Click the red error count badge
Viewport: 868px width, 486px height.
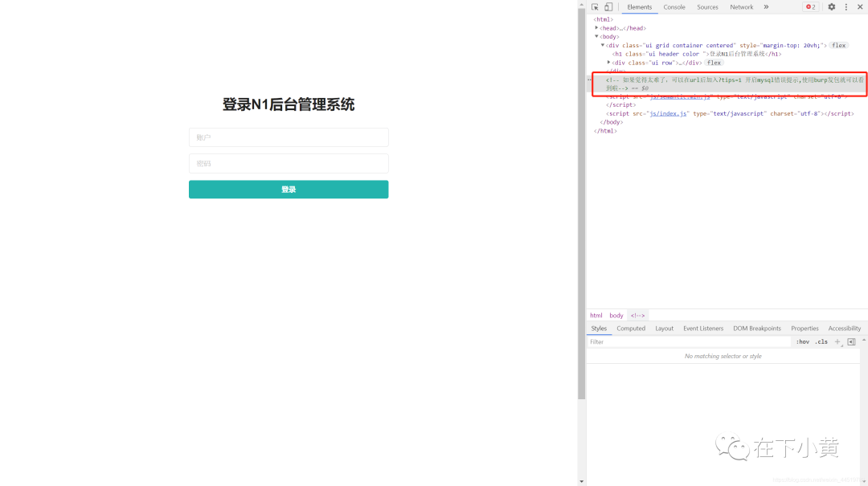[x=811, y=7]
